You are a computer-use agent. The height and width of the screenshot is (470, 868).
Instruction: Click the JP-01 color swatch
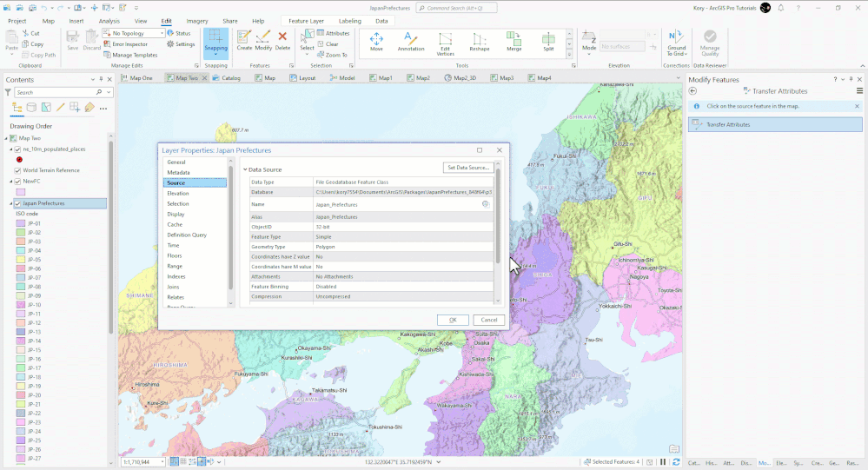pyautogui.click(x=20, y=223)
